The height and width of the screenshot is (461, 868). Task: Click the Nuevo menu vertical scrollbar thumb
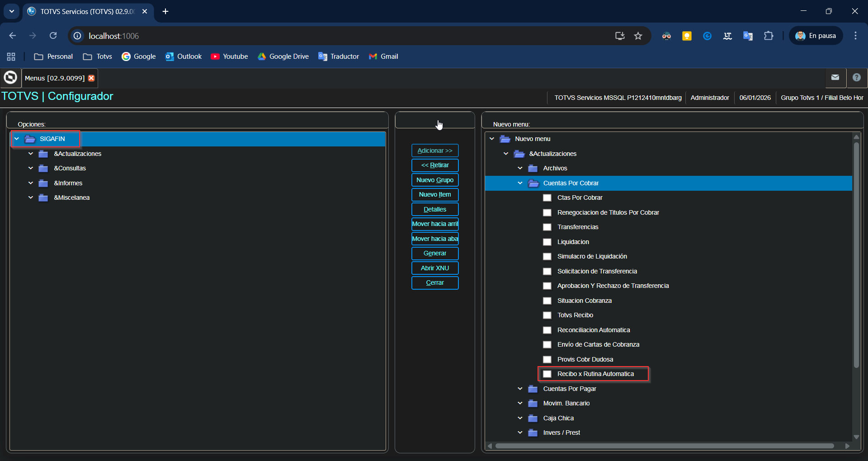(x=856, y=255)
